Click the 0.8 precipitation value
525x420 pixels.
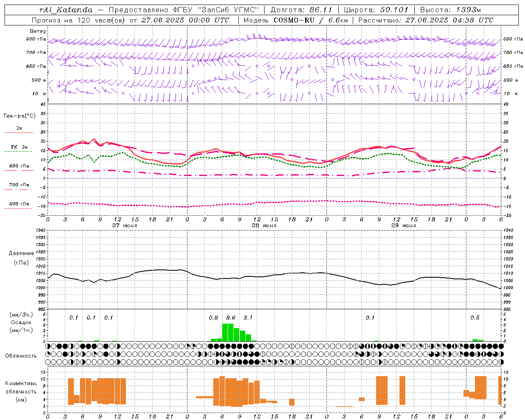(213, 318)
